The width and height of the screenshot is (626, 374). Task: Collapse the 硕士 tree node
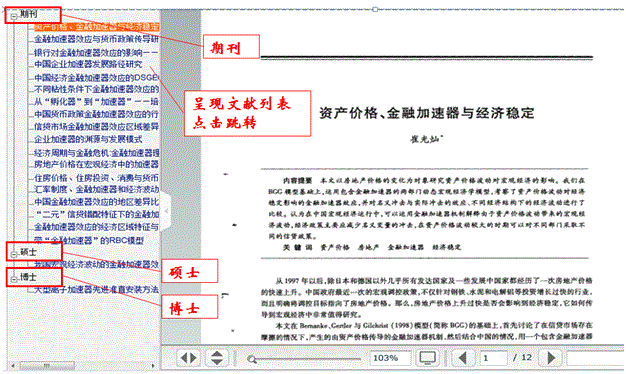click(14, 254)
